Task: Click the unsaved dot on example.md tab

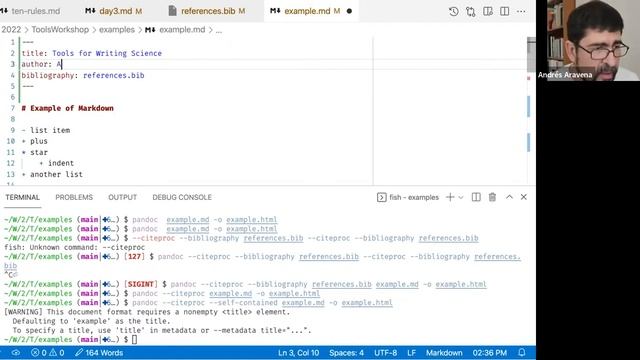Action: (349, 11)
